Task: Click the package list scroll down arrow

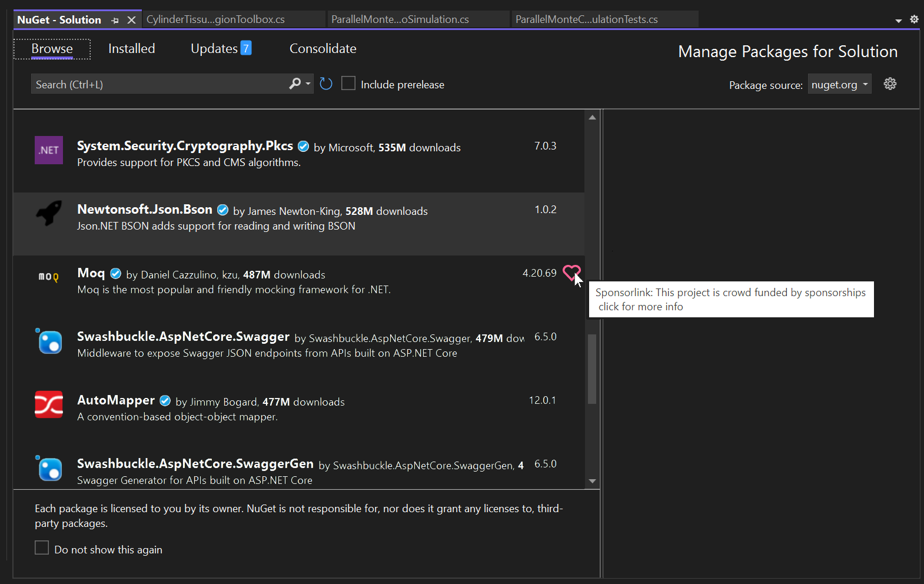Action: (x=593, y=481)
